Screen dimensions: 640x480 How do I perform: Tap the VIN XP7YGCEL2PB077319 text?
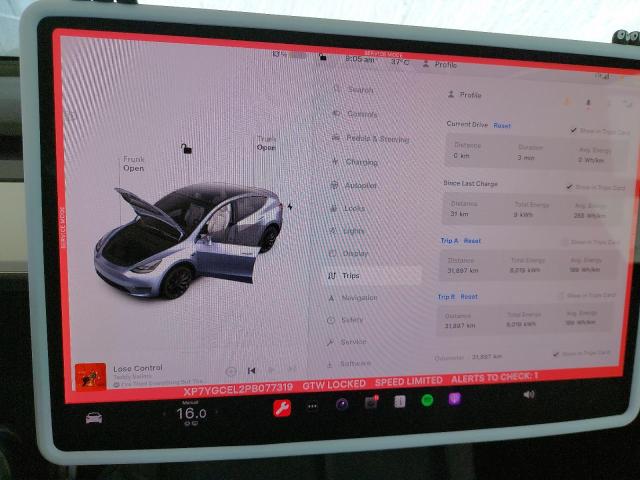(x=238, y=390)
